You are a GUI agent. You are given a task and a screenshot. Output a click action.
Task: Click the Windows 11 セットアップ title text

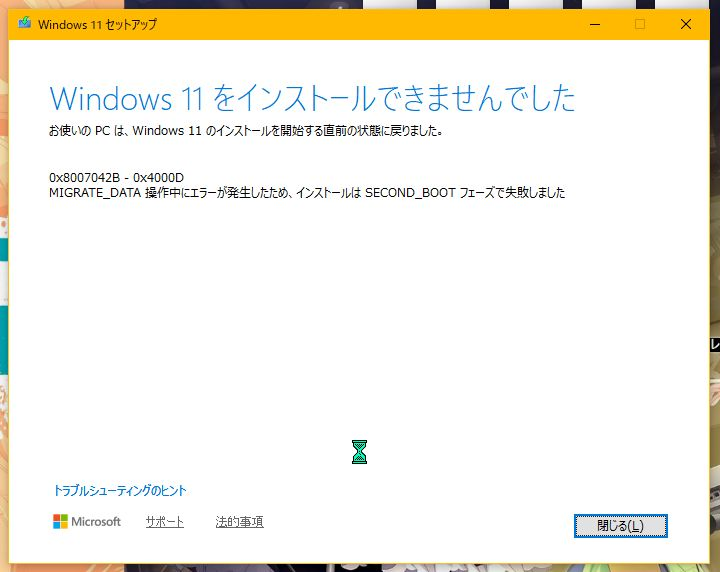pos(97,24)
